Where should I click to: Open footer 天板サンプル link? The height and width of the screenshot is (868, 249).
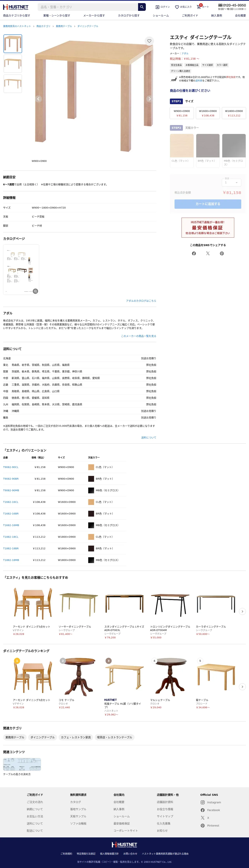coord(78,816)
